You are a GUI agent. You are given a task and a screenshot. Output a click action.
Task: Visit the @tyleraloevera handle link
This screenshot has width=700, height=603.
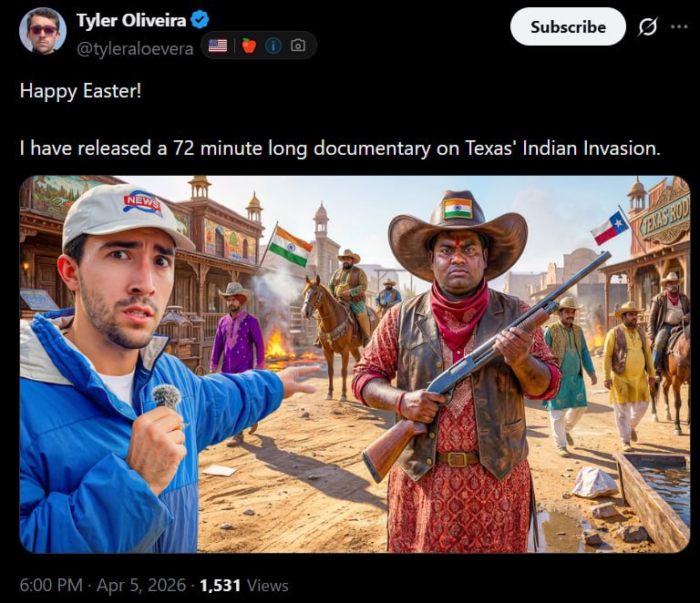[x=135, y=48]
